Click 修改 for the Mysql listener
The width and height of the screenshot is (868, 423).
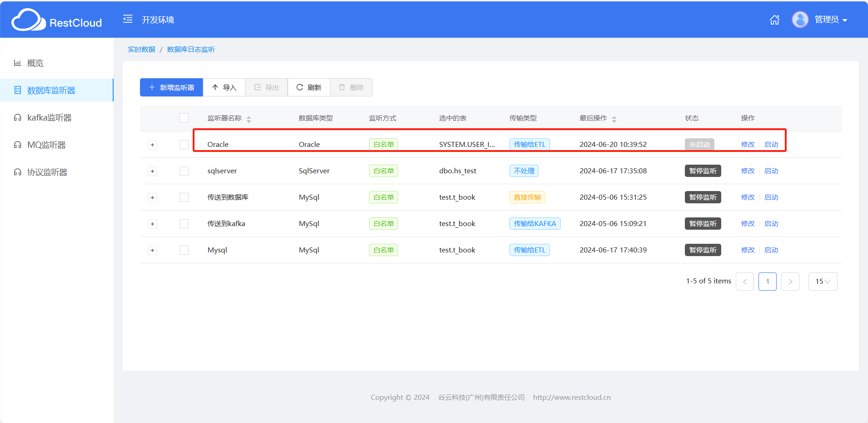pos(748,250)
